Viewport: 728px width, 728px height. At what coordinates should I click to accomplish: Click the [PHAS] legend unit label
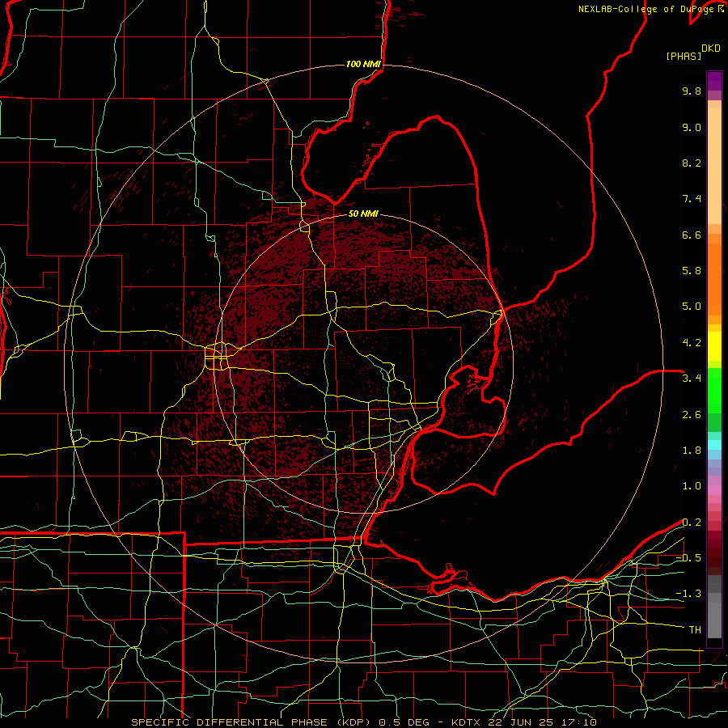[x=684, y=56]
